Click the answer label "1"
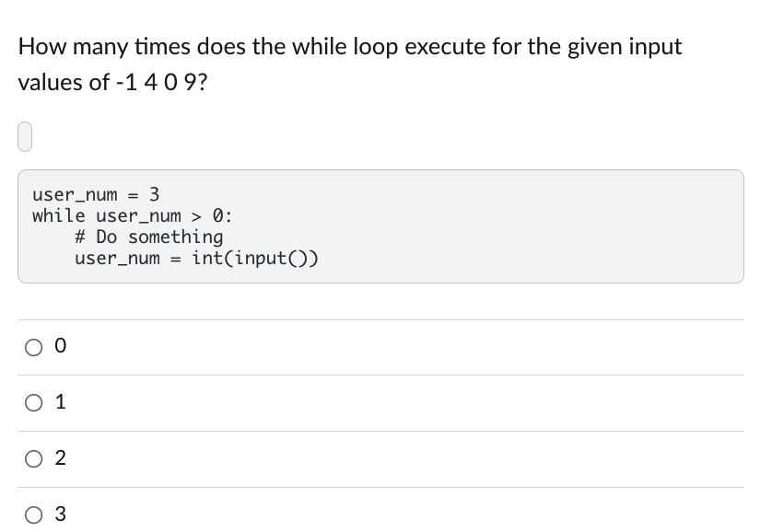 click(x=60, y=402)
